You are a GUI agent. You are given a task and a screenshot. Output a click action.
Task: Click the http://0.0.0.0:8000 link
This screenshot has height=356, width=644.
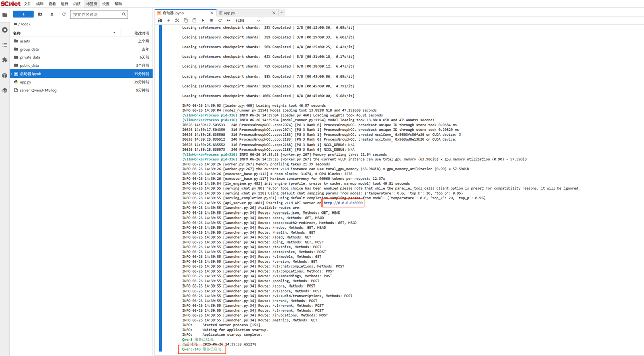[343, 203]
